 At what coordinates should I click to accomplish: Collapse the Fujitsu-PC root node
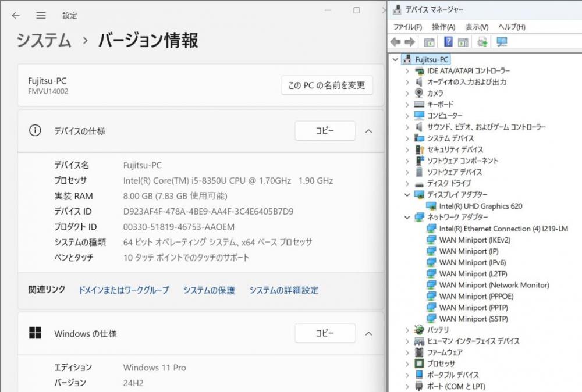pos(395,59)
